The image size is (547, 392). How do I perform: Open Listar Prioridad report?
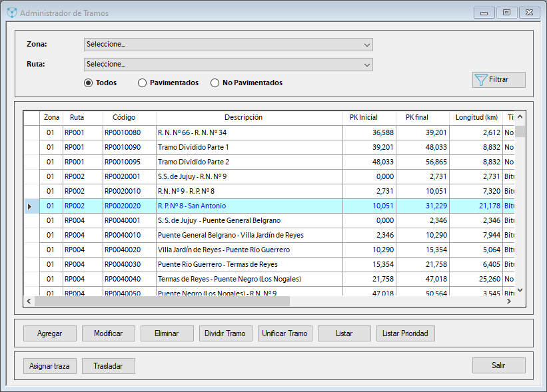[406, 333]
